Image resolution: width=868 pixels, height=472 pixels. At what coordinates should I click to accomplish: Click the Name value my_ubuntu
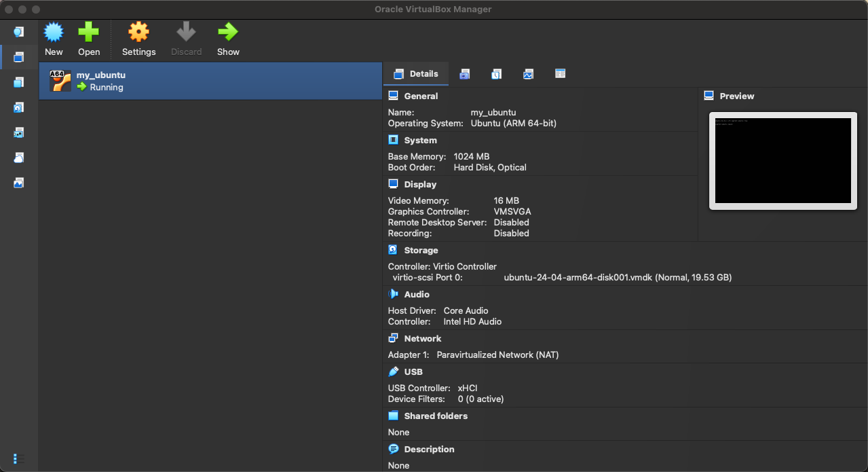point(493,113)
